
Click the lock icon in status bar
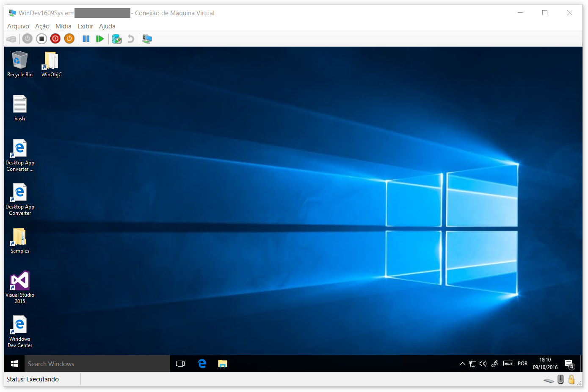pyautogui.click(x=571, y=379)
